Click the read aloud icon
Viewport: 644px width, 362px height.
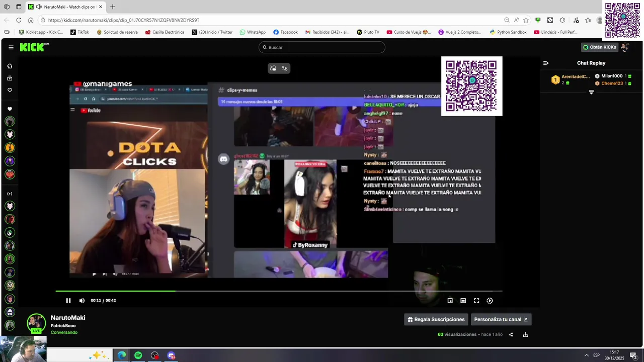click(516, 20)
